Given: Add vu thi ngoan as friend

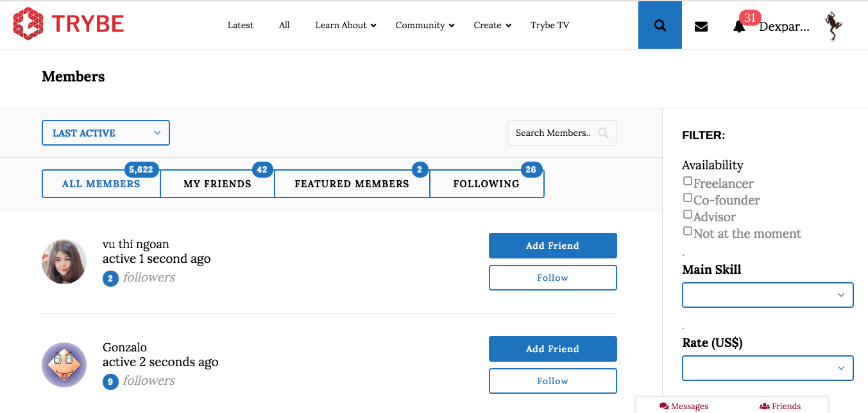Looking at the screenshot, I should [552, 246].
